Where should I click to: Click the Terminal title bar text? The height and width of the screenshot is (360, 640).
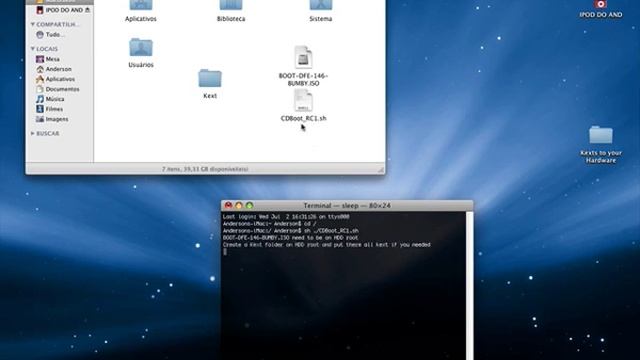(347, 206)
